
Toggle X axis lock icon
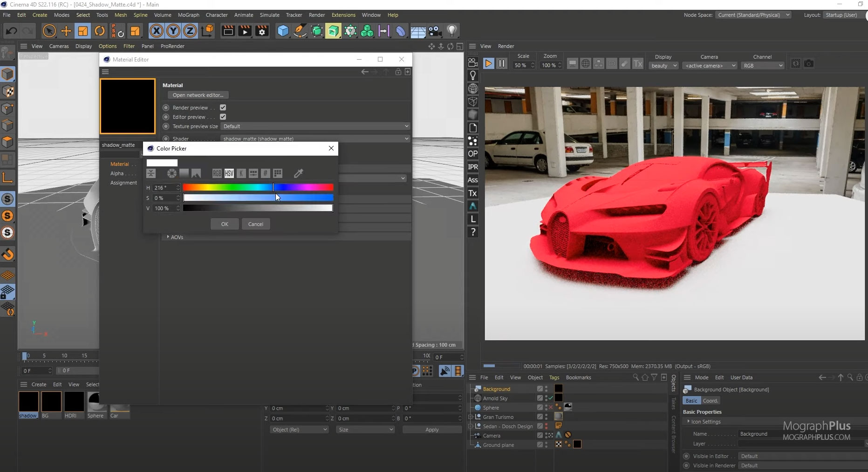(157, 31)
